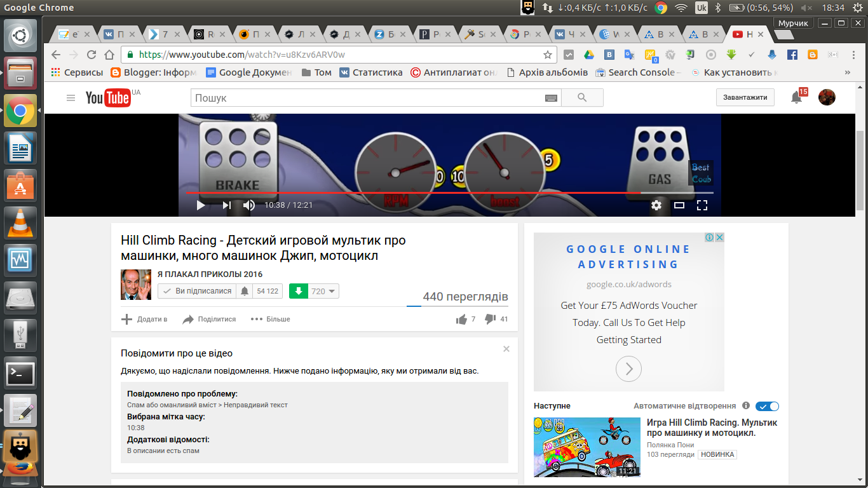The height and width of the screenshot is (488, 868).
Task: Open google.co.uk/adwords ad link
Action: click(628, 284)
